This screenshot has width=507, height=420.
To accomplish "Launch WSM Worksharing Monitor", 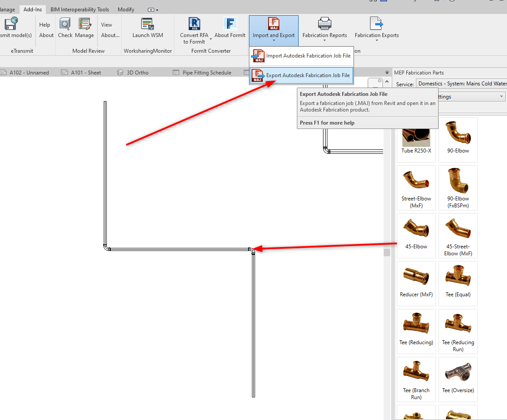I will [147, 27].
